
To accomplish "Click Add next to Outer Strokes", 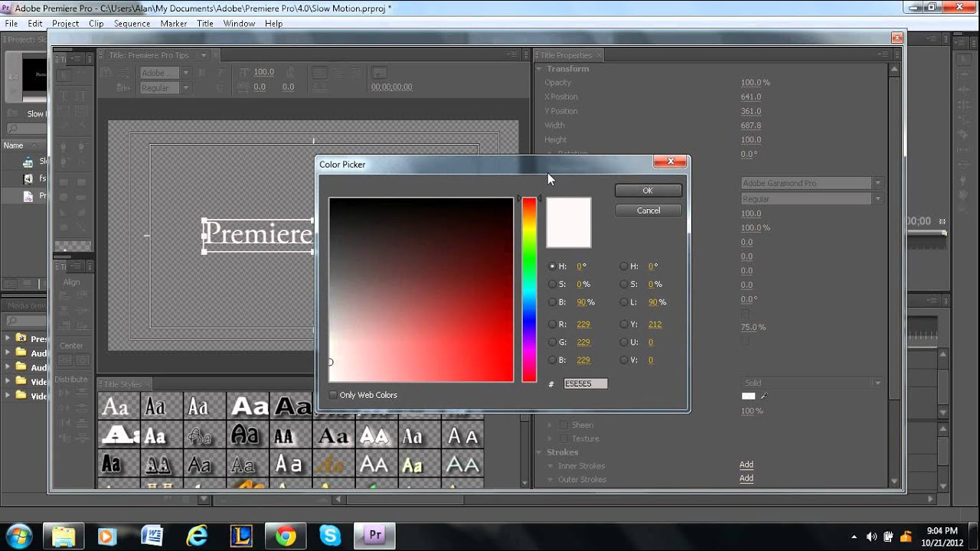I will pos(746,478).
